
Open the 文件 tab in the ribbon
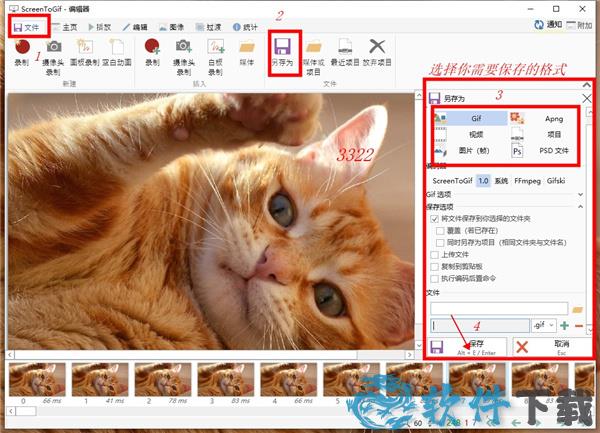[x=26, y=26]
